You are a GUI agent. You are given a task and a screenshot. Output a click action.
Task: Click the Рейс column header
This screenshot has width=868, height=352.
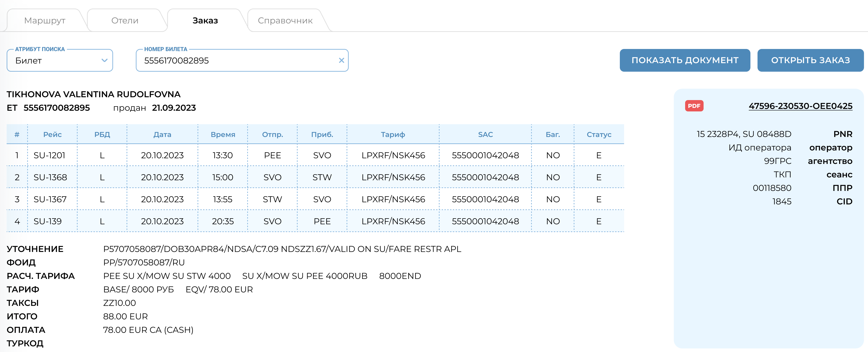52,134
